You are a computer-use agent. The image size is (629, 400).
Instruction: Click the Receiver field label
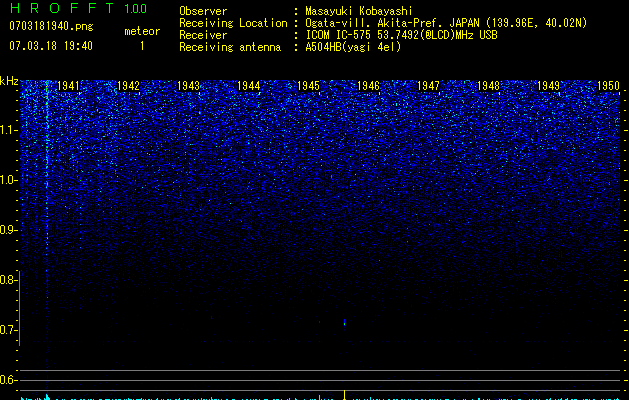[203, 35]
